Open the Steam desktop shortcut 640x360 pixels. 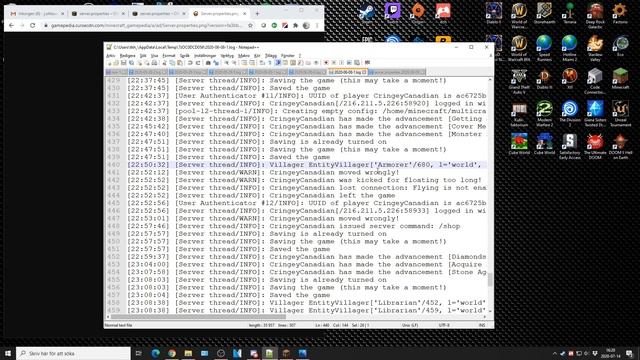pyautogui.click(x=367, y=13)
